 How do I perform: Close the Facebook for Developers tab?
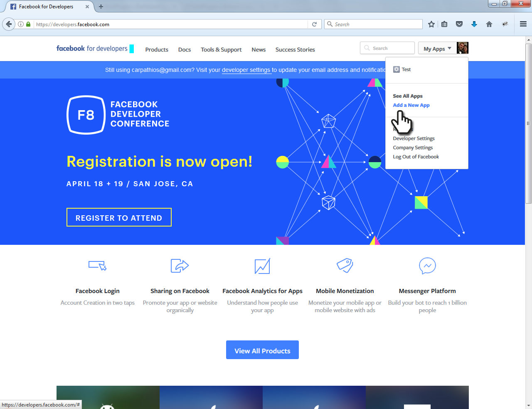[x=87, y=7]
